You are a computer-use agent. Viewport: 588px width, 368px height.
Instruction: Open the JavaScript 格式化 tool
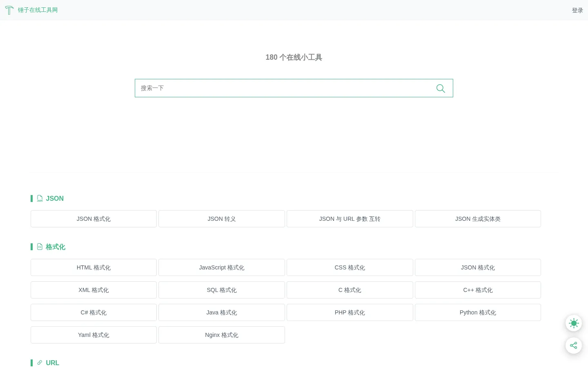click(222, 267)
